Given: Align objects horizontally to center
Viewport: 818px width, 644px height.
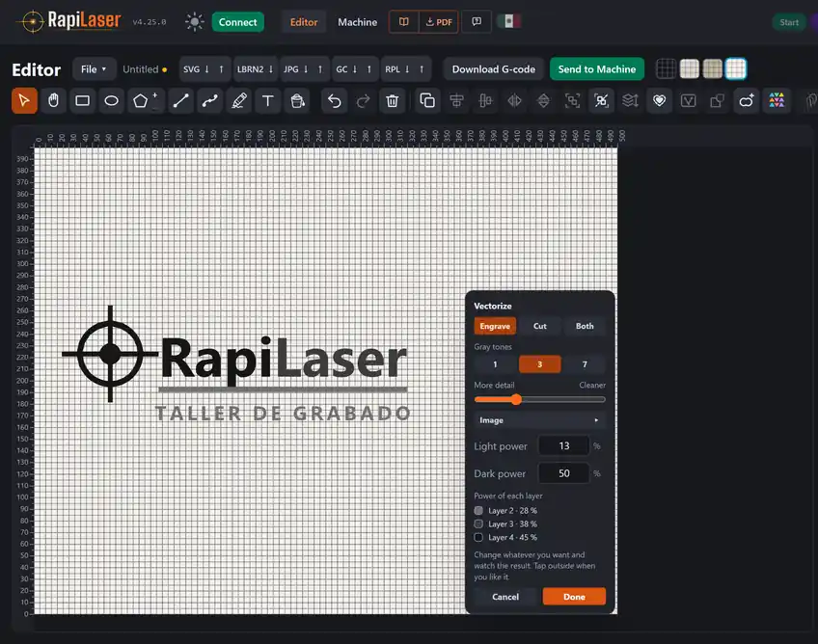Looking at the screenshot, I should click(x=456, y=100).
